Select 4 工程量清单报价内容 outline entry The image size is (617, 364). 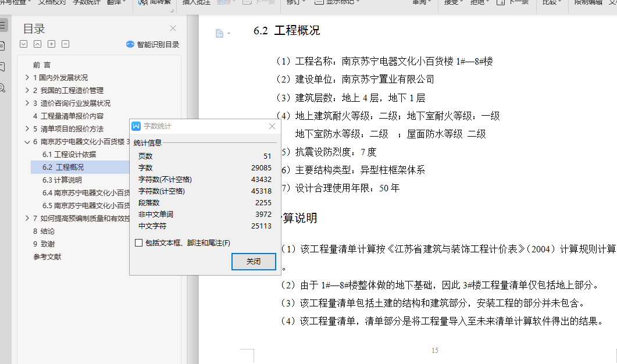coord(68,116)
